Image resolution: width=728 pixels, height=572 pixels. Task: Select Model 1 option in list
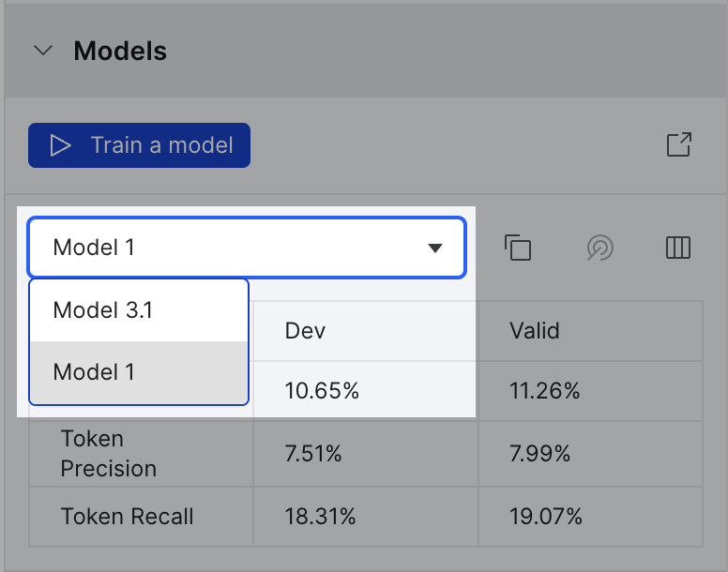coord(139,372)
